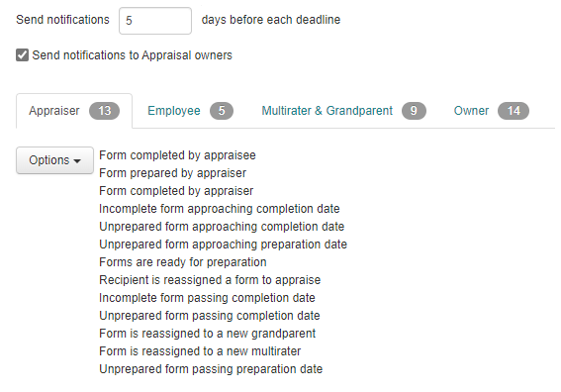Select 'Form prepared by appraiser' item
Viewport: 561px width, 392px height.
173,173
